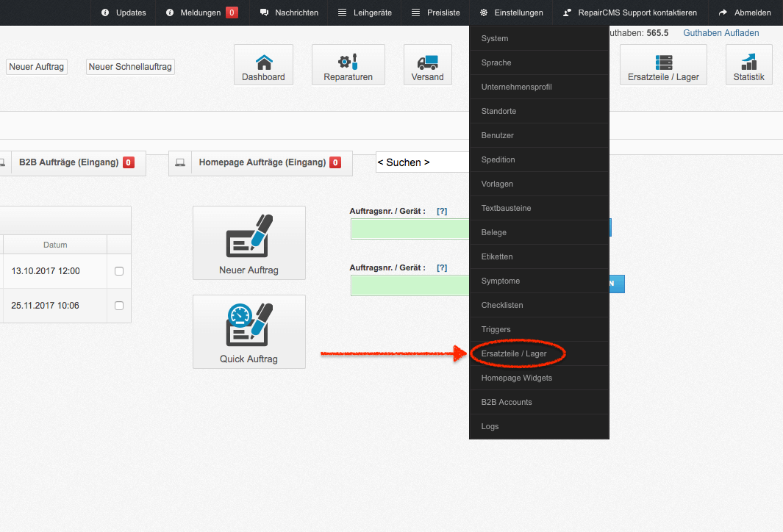This screenshot has height=532, width=783.
Task: Focus the < Suchen > search field
Action: 423,162
